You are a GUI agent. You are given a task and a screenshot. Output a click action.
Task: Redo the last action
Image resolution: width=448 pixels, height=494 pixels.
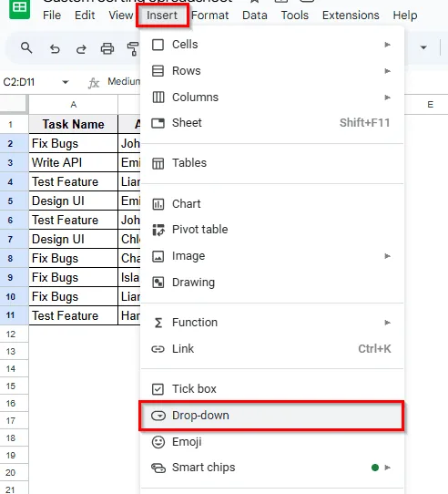click(x=81, y=49)
